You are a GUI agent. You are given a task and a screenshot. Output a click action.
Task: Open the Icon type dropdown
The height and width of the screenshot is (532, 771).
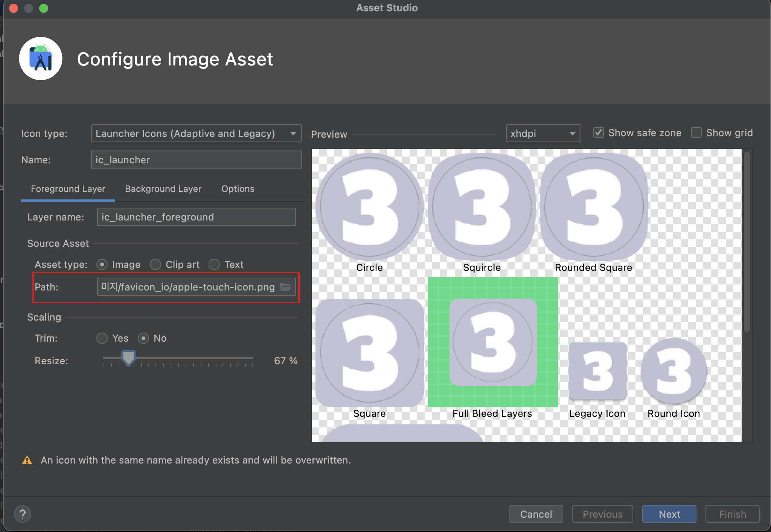[x=196, y=134]
